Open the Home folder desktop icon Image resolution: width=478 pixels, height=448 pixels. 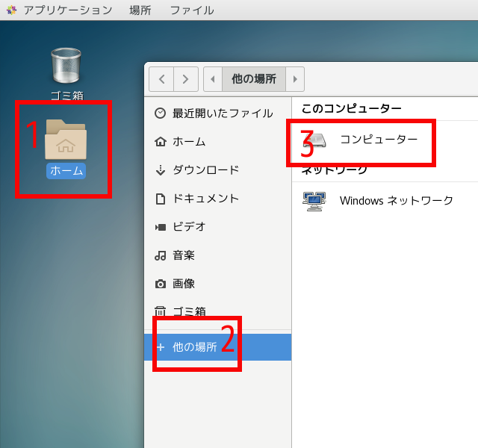click(x=66, y=140)
